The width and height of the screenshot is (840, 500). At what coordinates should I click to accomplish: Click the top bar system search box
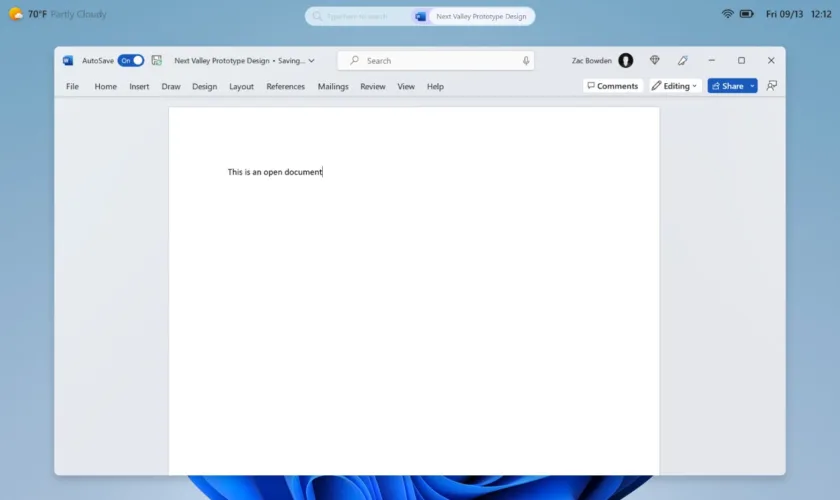pyautogui.click(x=358, y=16)
